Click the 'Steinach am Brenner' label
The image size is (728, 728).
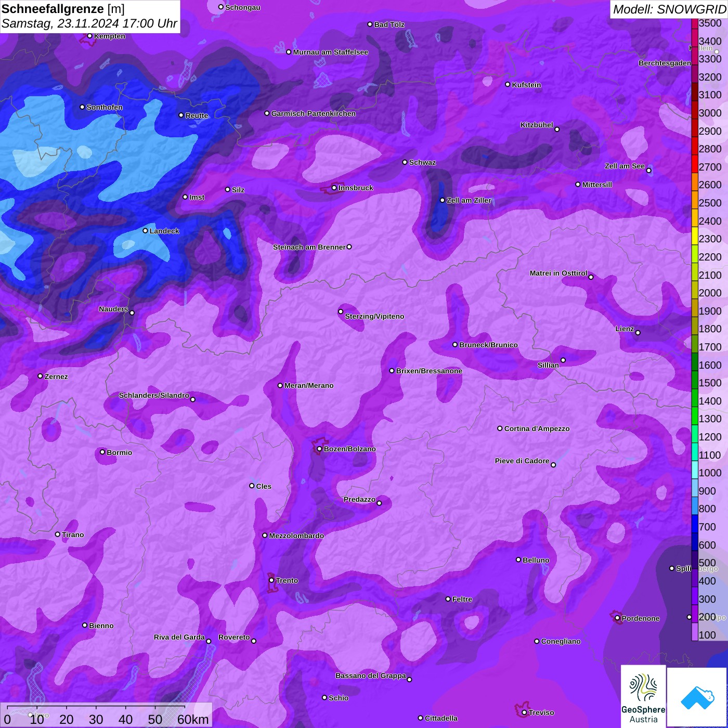point(309,247)
